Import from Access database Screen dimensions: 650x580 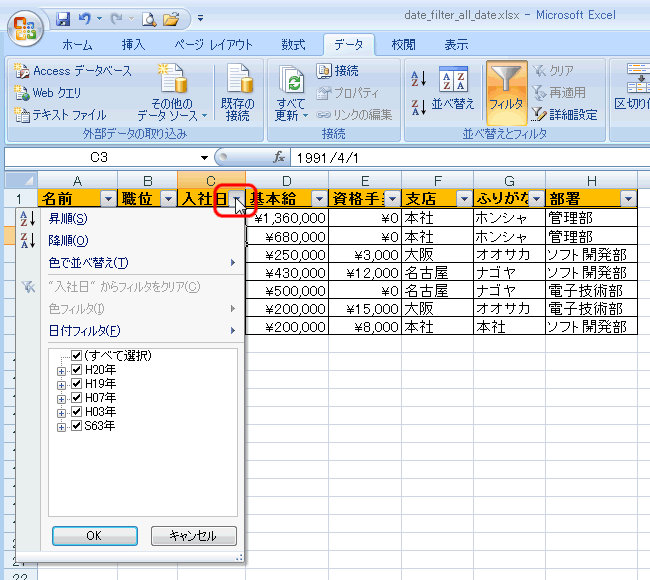73,71
